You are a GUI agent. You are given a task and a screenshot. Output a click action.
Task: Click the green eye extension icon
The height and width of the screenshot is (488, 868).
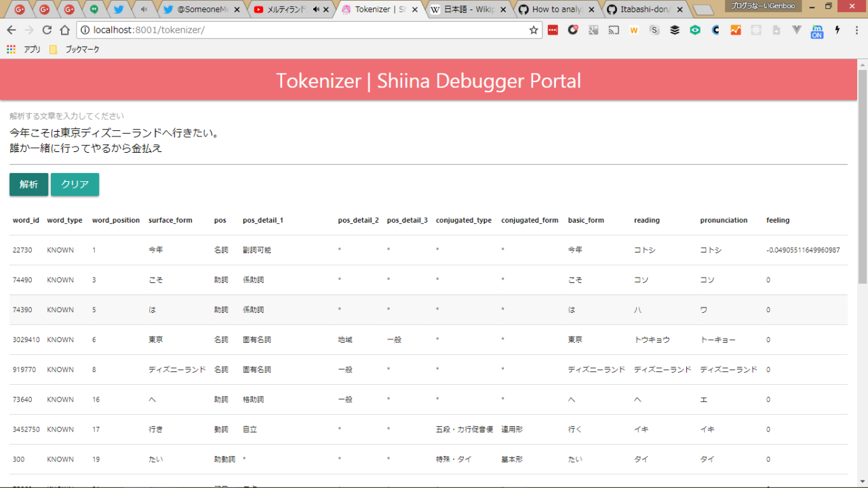[x=695, y=31]
